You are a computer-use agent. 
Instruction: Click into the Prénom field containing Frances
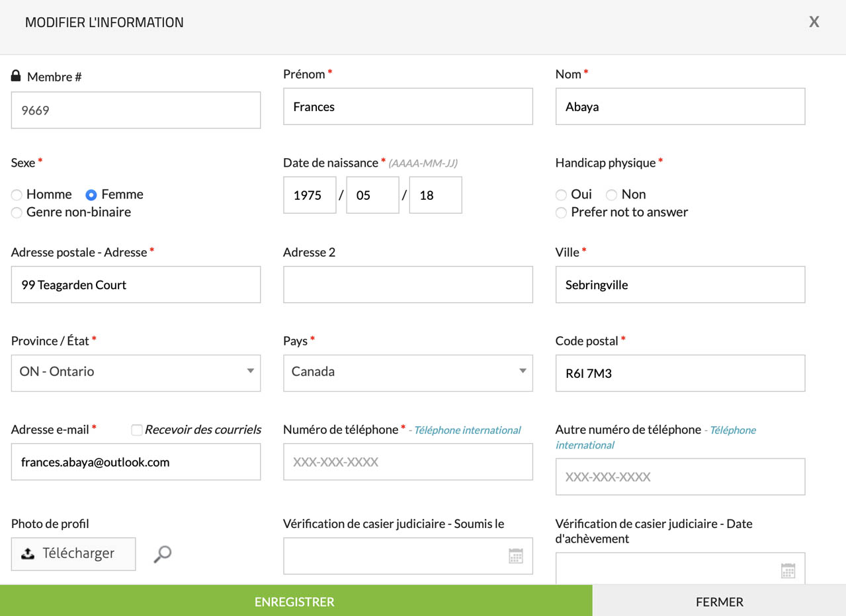[x=407, y=107]
